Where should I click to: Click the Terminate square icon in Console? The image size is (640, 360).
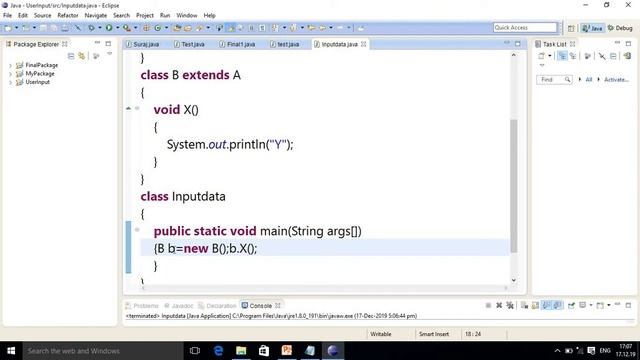488,305
